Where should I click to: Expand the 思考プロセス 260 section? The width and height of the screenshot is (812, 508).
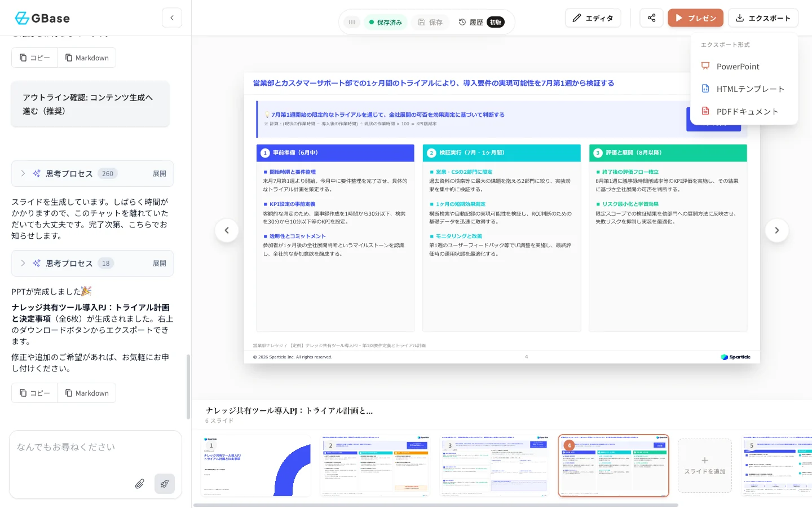coord(92,174)
